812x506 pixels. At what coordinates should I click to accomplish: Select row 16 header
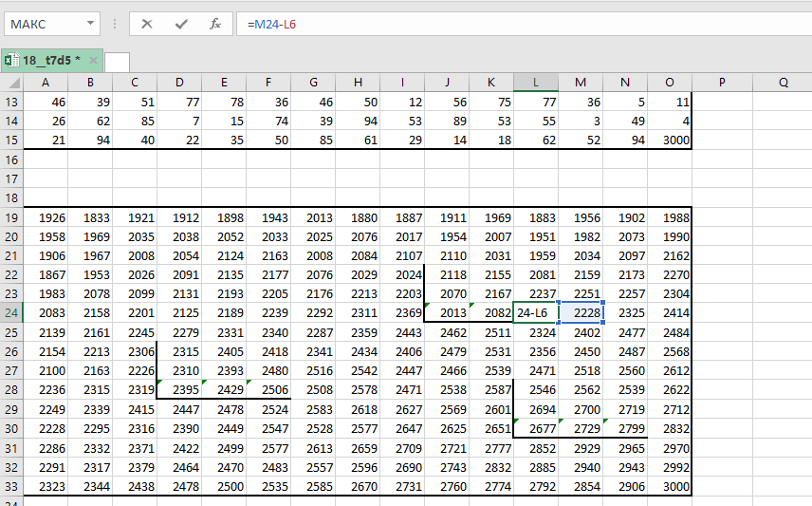pyautogui.click(x=12, y=159)
